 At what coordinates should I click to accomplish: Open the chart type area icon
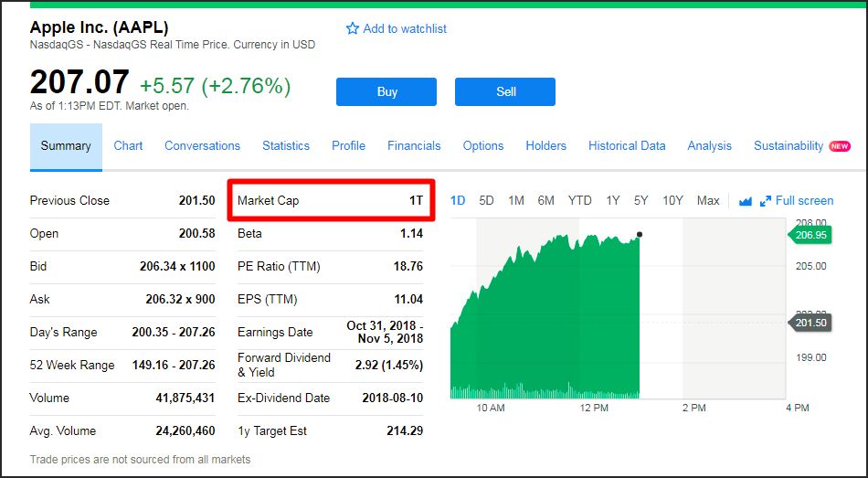[x=745, y=201]
